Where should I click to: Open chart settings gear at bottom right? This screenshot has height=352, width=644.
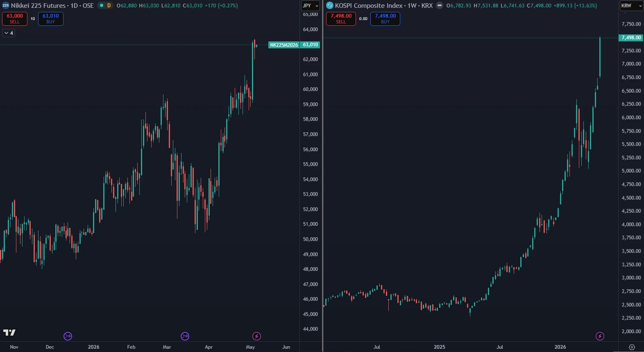632,347
